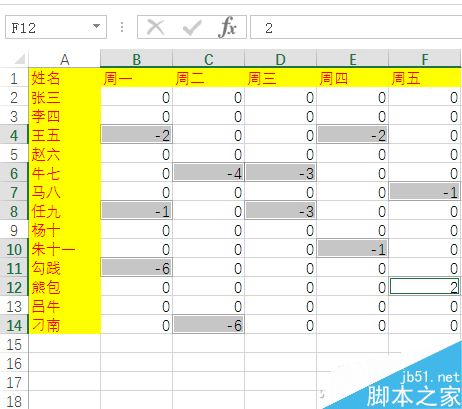Click the 周二 header cell
The height and width of the screenshot is (409, 462).
click(x=208, y=78)
